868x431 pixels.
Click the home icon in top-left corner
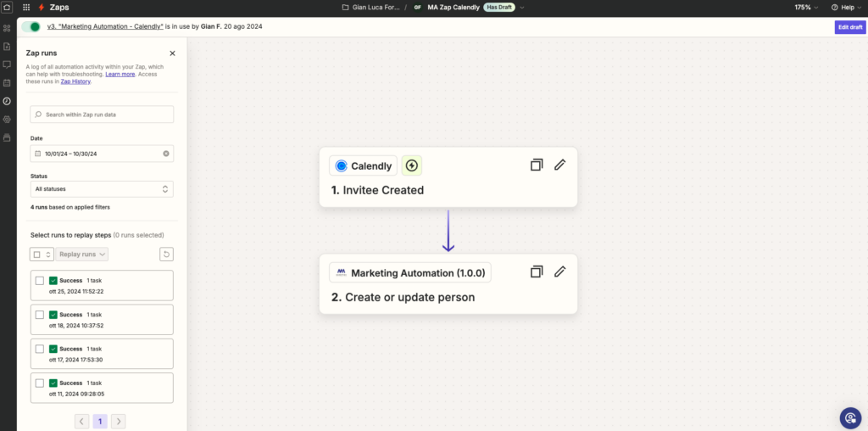coord(8,7)
